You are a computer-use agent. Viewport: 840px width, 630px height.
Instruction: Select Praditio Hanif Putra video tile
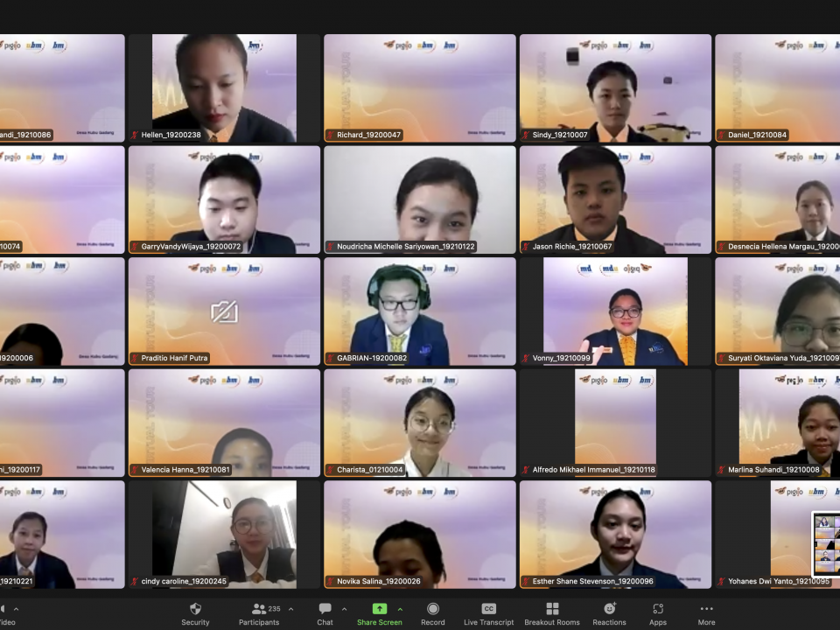tap(224, 311)
